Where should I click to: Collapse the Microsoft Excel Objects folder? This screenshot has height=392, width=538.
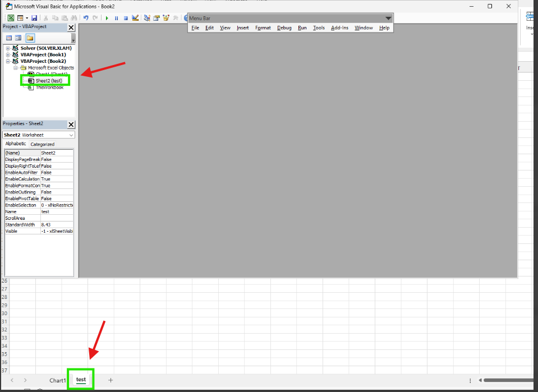pos(16,68)
